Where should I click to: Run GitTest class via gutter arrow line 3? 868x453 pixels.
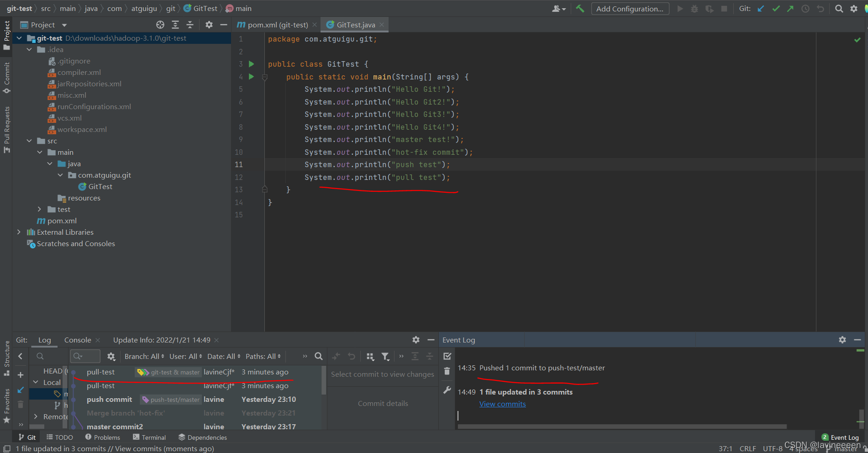(x=251, y=64)
